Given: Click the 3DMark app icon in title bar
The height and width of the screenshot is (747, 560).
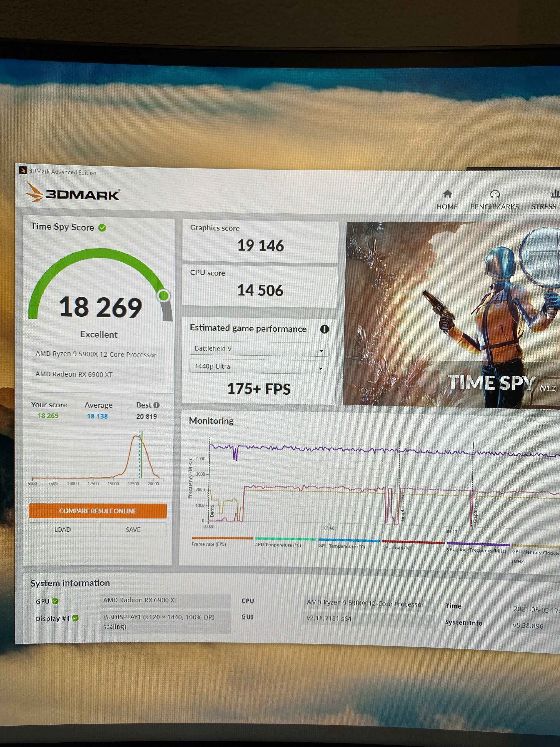Looking at the screenshot, I should pos(23,171).
